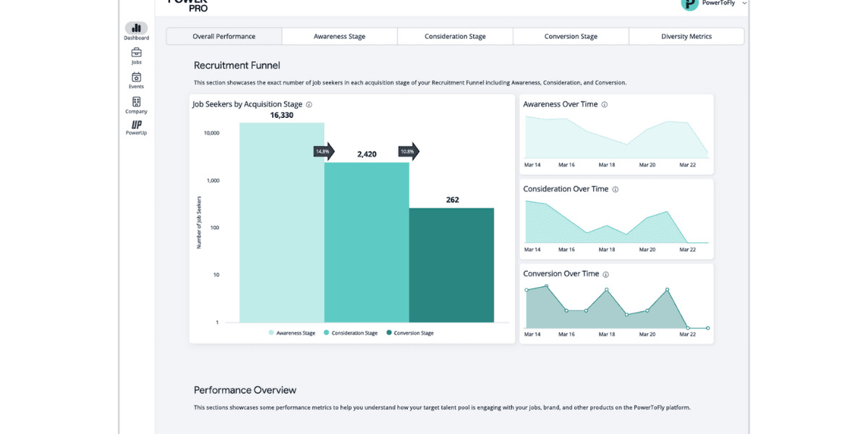868x434 pixels.
Task: Switch to the Diversity Metrics tab
Action: pos(686,36)
